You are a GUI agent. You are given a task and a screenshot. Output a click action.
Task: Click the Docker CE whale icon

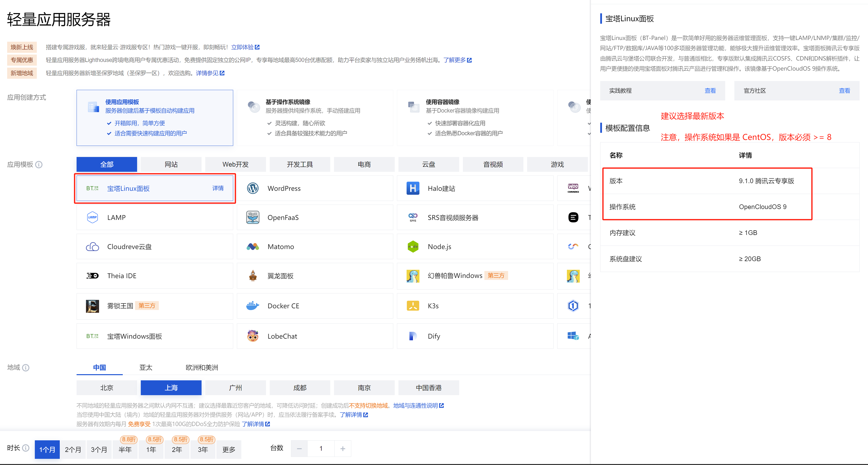tap(253, 306)
